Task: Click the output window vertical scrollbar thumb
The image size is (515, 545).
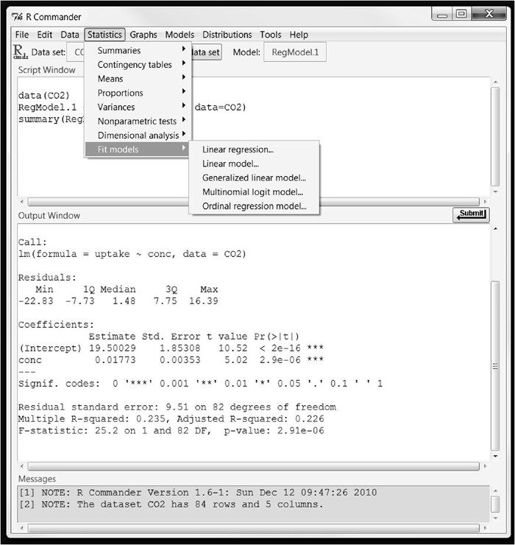Action: 496,366
